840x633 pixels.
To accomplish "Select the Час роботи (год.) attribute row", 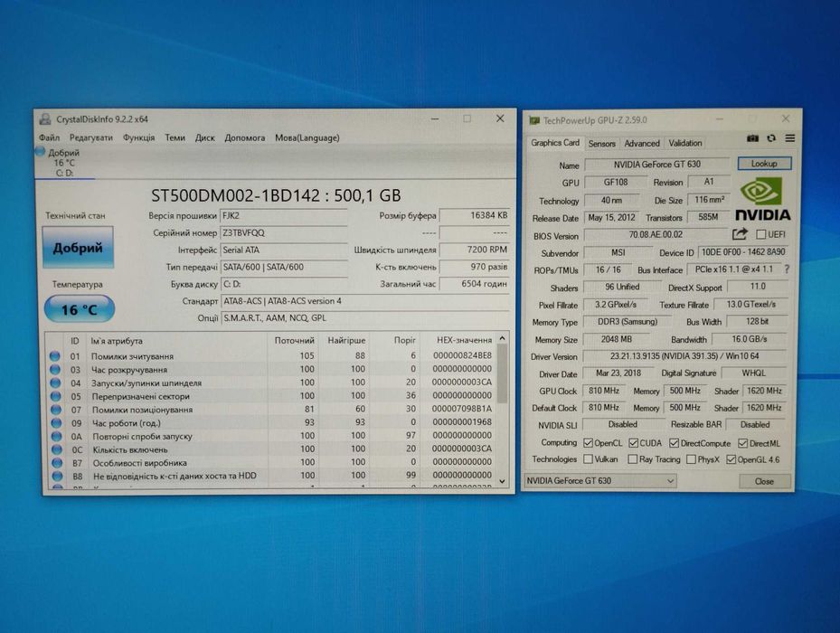I will tap(271, 422).
